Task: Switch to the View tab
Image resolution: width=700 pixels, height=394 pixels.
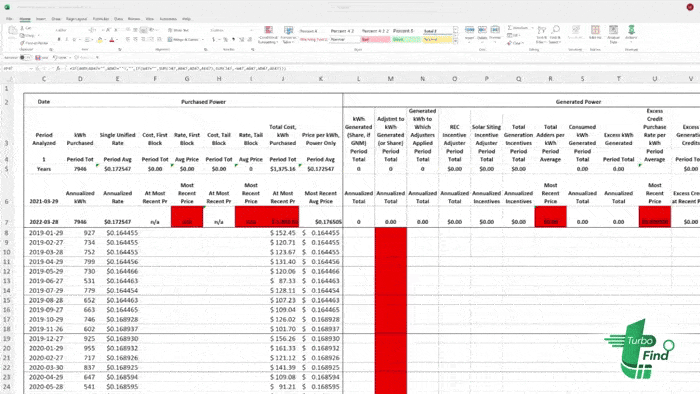Action: tap(150, 19)
